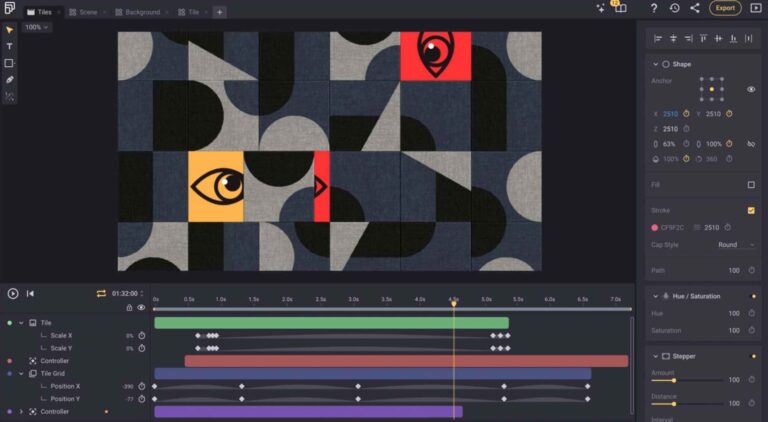Uncheck the Stroke checkbox
Viewport: 768px width, 422px height.
coord(751,210)
